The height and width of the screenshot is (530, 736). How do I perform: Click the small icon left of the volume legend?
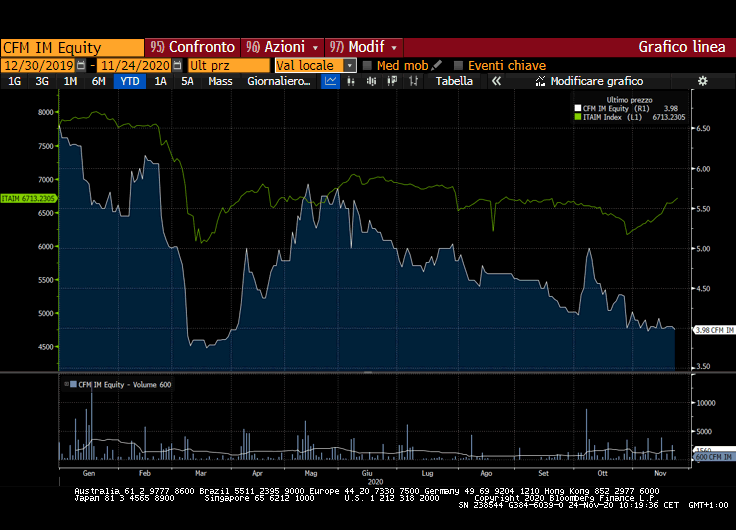(66, 384)
